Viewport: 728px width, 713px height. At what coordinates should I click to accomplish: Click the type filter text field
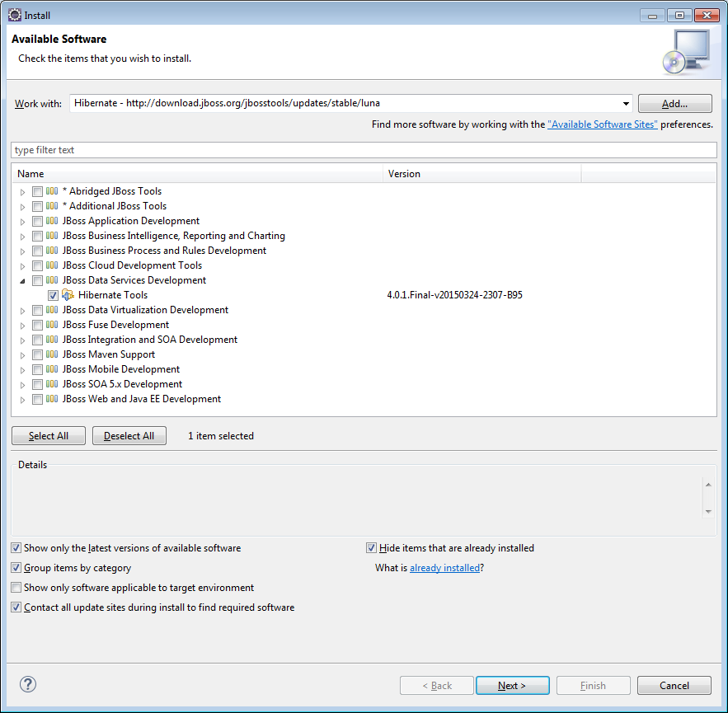[x=364, y=150]
